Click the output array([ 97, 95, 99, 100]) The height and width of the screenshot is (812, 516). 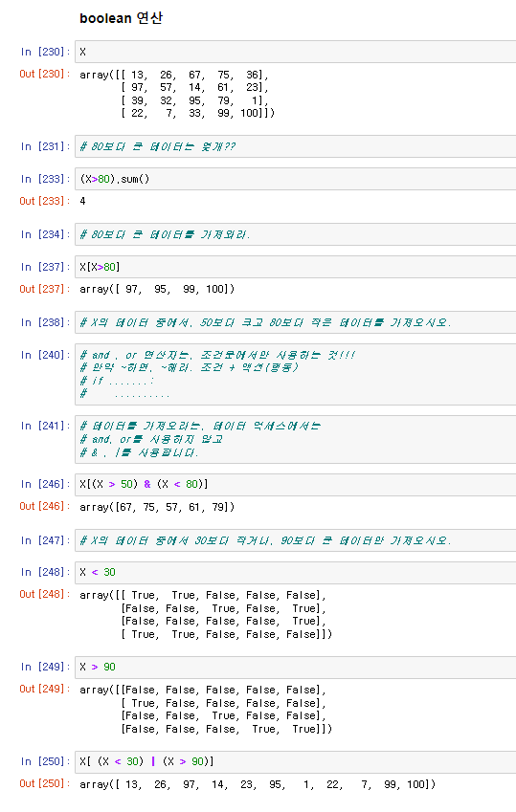tap(157, 289)
